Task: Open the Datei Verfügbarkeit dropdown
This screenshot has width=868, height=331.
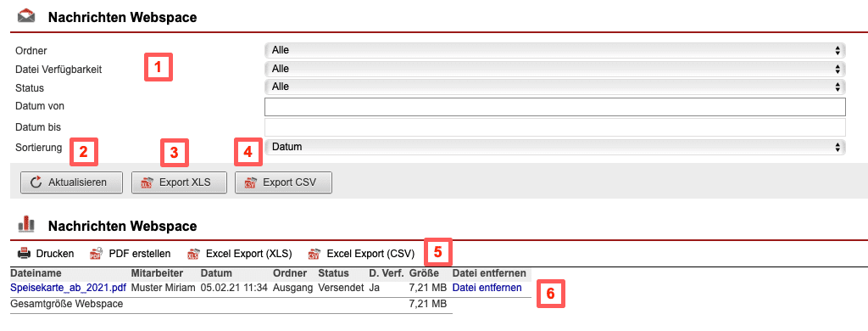Action: (555, 69)
